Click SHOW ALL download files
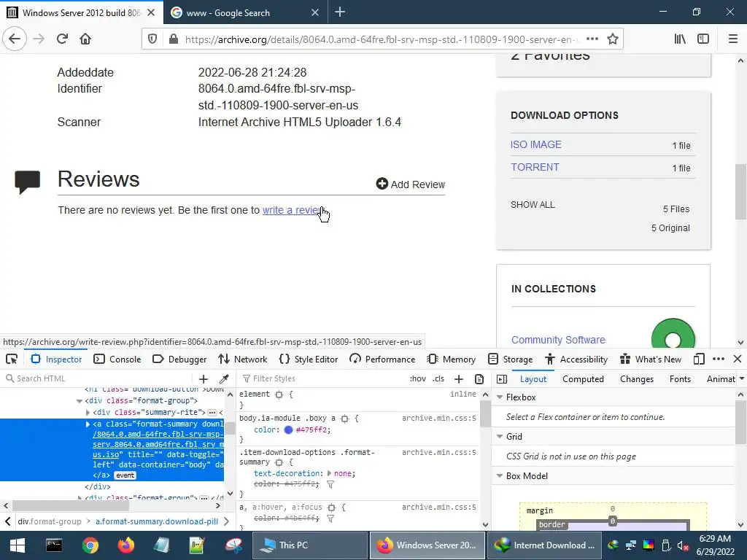 click(533, 205)
